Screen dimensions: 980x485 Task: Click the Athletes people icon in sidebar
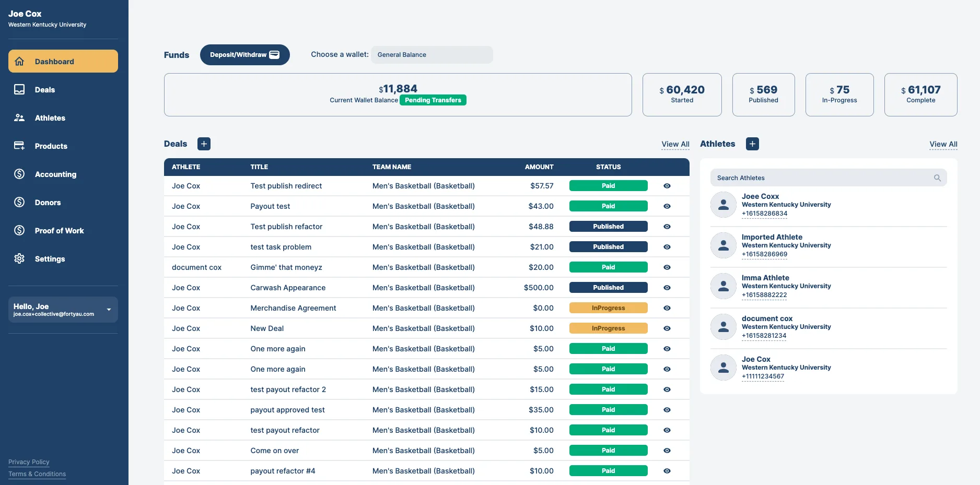(19, 117)
